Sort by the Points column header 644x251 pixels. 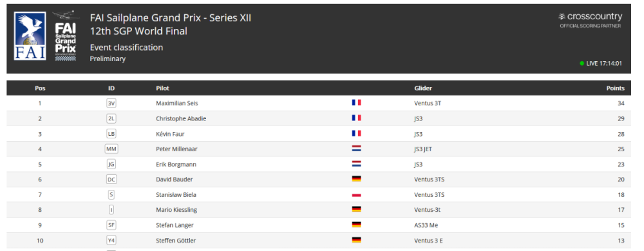(x=615, y=88)
